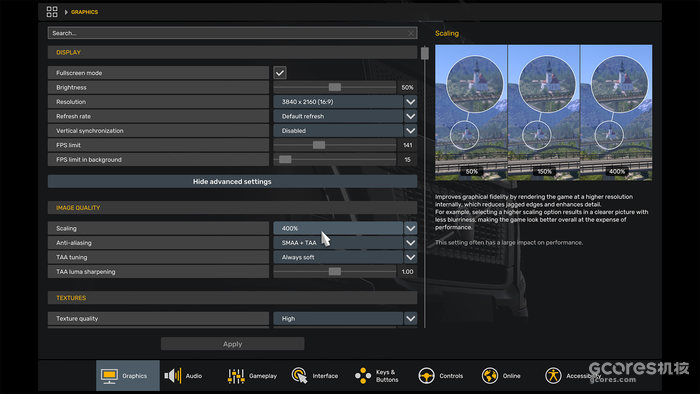This screenshot has height=394, width=700.
Task: Click the Graphics breadcrumb link
Action: [84, 12]
